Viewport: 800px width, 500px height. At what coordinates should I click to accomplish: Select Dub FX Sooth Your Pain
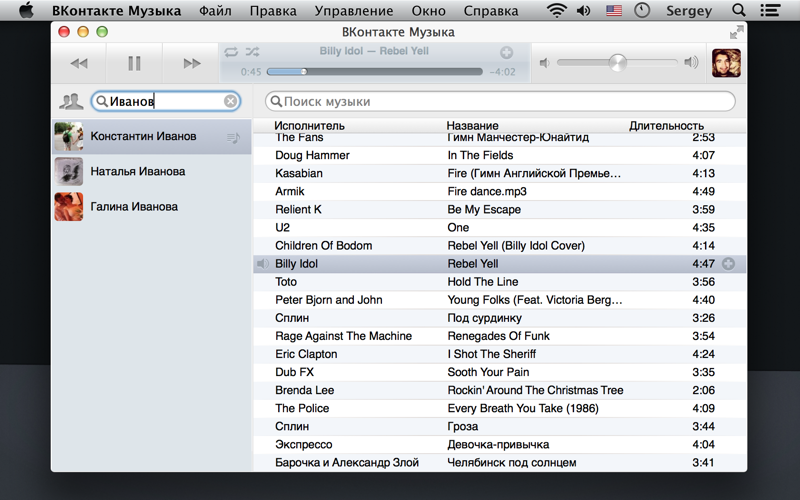tap(499, 372)
